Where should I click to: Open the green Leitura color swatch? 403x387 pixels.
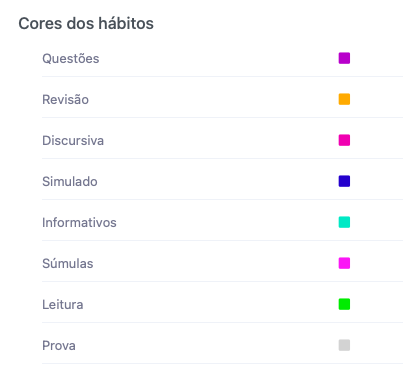(x=344, y=304)
